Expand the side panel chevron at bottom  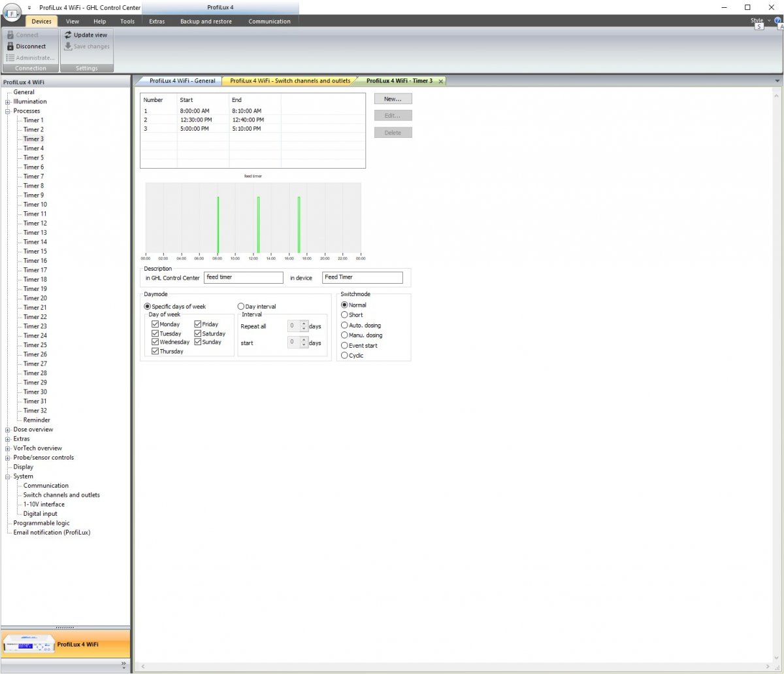[x=123, y=664]
